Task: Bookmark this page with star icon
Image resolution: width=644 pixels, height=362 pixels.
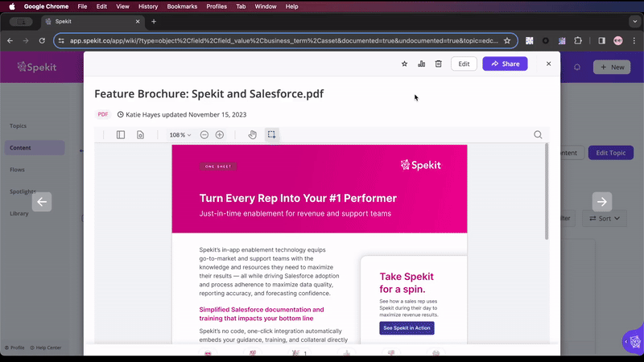Action: [507, 41]
